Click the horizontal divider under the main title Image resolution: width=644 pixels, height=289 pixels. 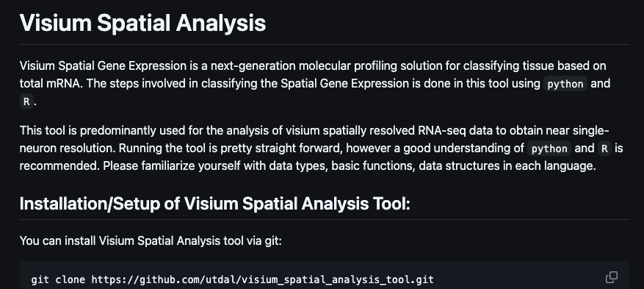[325, 44]
